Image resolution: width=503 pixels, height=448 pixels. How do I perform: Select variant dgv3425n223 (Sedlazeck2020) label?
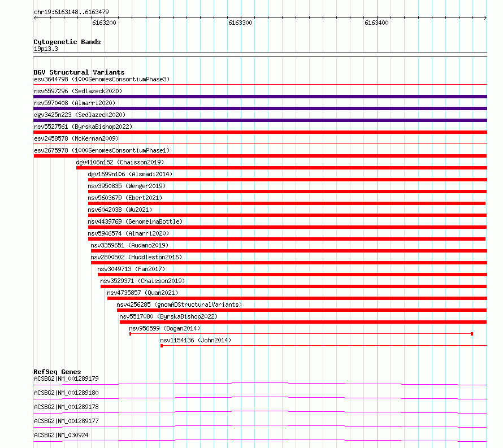[80, 115]
